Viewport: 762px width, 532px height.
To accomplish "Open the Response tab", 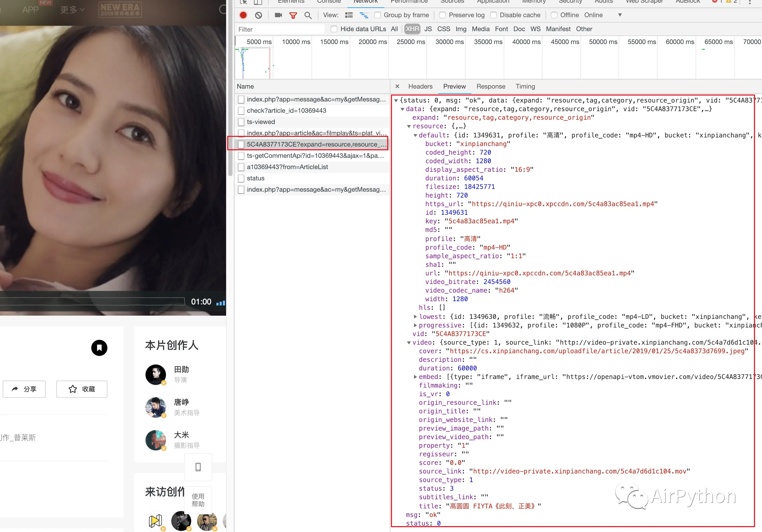I will pyautogui.click(x=491, y=86).
